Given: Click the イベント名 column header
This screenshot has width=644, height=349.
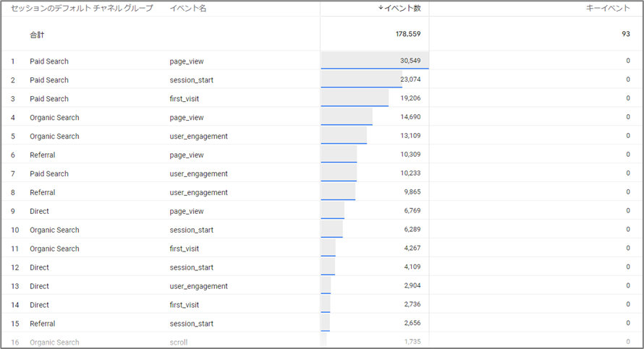Looking at the screenshot, I should pos(188,8).
